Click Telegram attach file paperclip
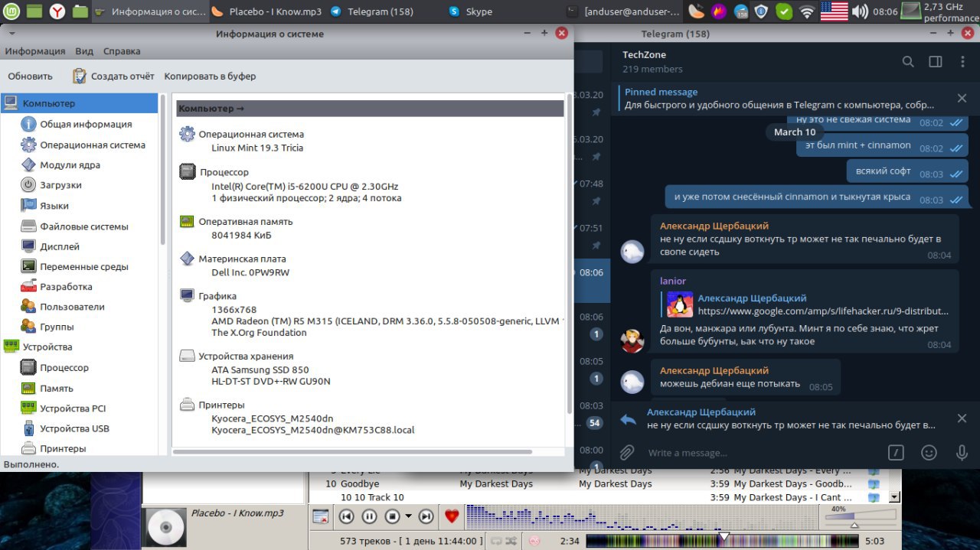 pos(627,452)
